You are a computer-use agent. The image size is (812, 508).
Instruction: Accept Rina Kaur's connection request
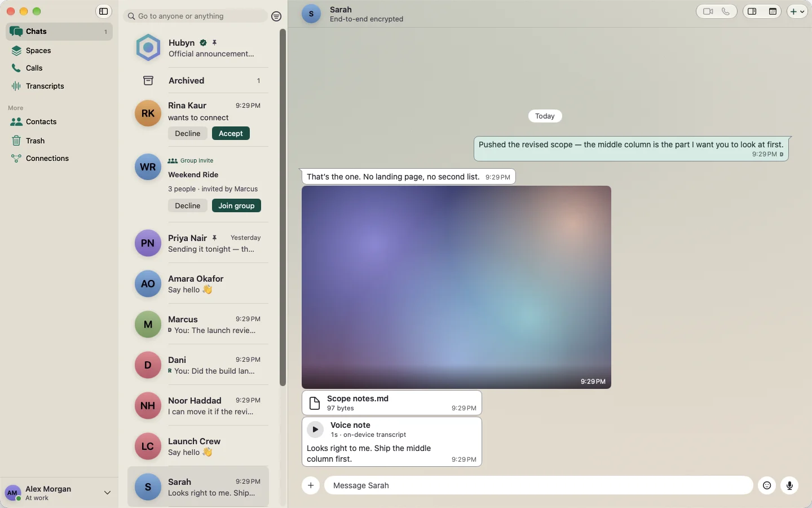231,134
